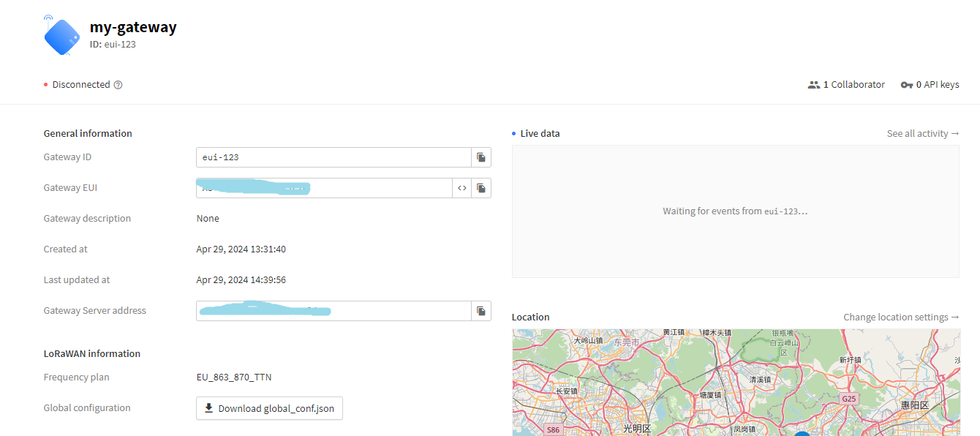Screen dimensions: 980x436
Task: Open See all activity link
Action: tap(923, 134)
